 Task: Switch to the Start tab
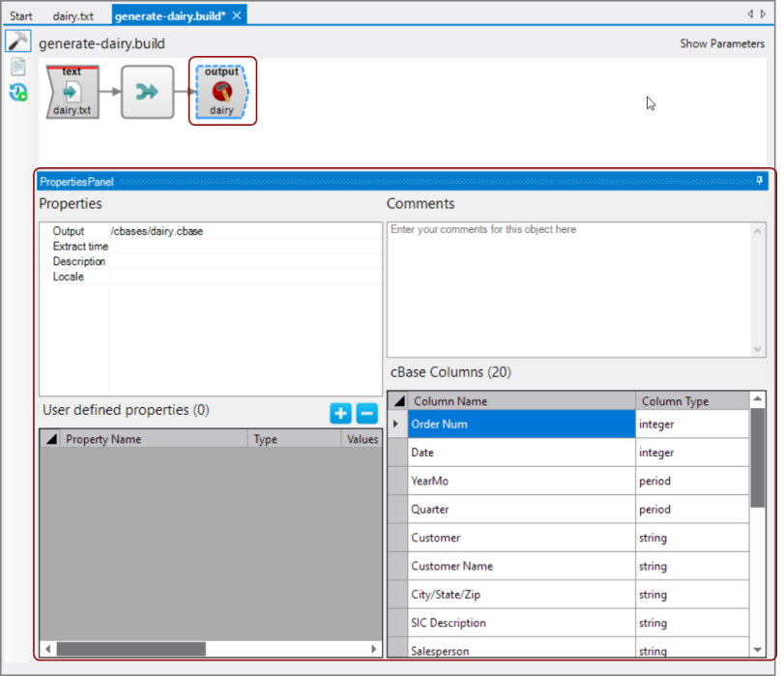coord(20,15)
